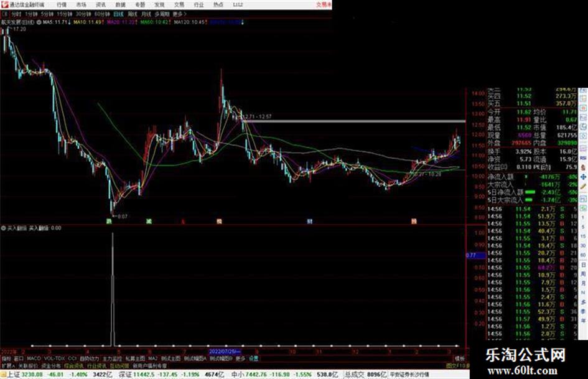Viewport: 588px width, 379px height.
Task: Open the 关联报价 tab
Action: click(28, 365)
